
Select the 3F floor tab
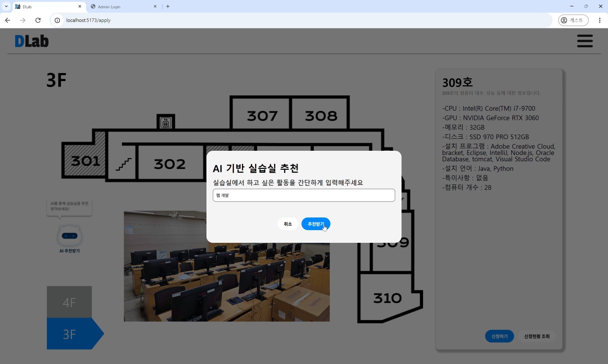pos(75,334)
